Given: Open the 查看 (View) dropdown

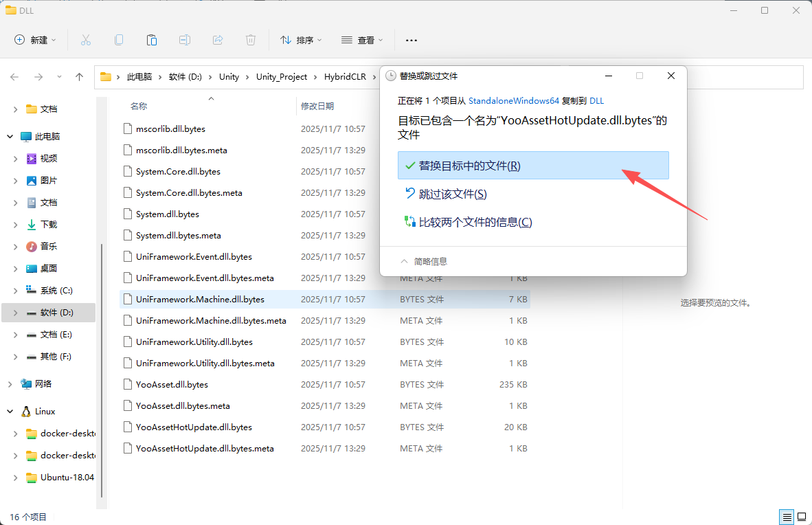Looking at the screenshot, I should pyautogui.click(x=362, y=40).
